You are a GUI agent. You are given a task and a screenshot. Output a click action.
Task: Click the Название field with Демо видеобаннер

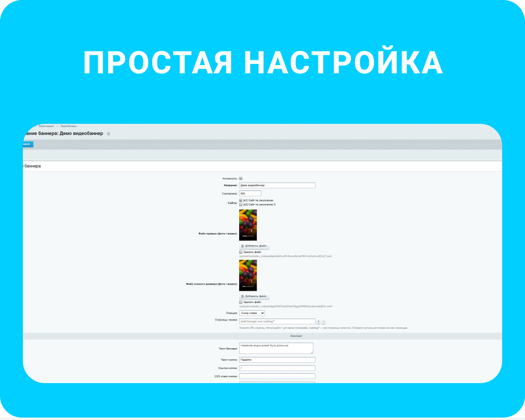[277, 185]
